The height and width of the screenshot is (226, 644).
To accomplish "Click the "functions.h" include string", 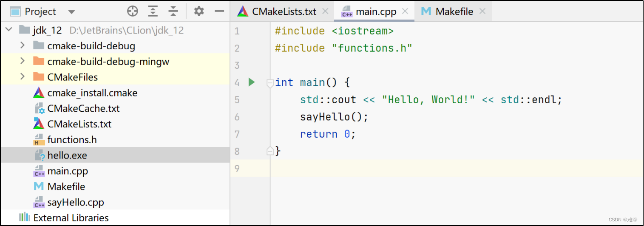I will tap(372, 48).
